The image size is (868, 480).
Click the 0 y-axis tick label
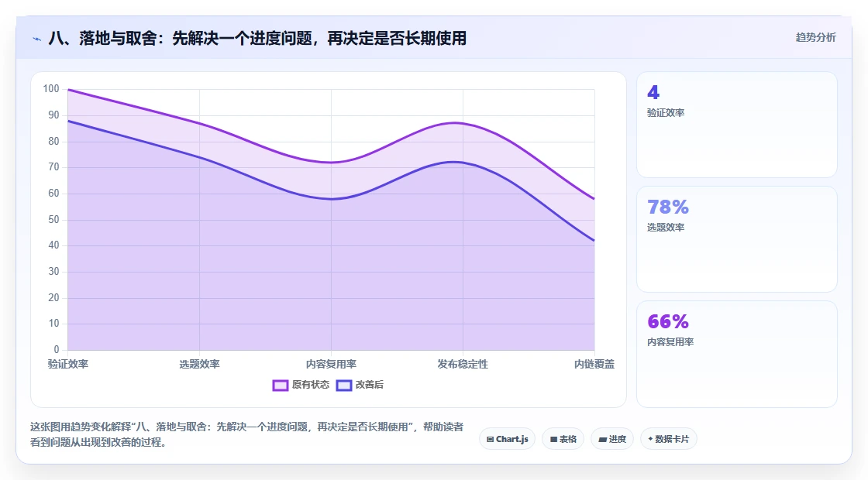coord(57,349)
